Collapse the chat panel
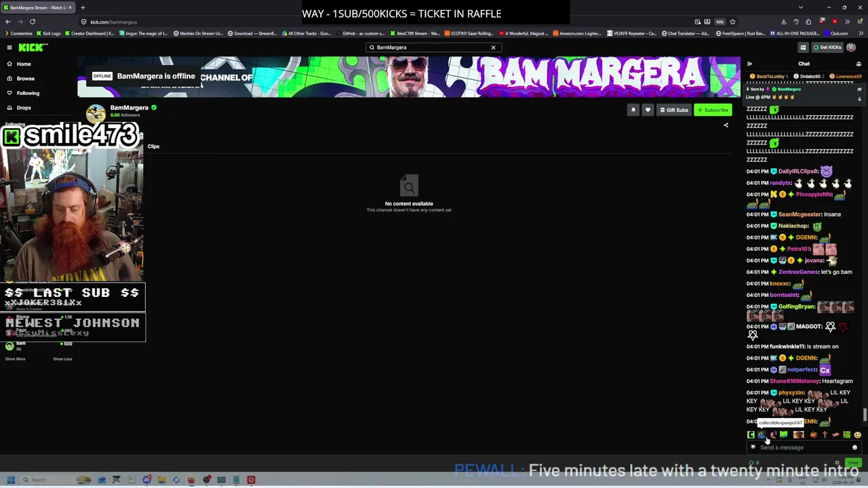Viewport: 868px width, 488px height. (x=749, y=64)
